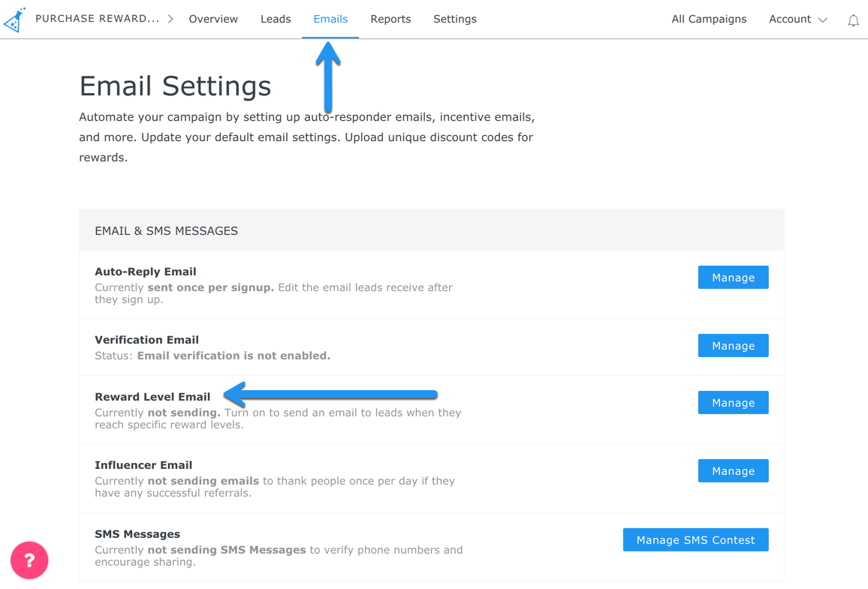Viewport: 868px width, 589px height.
Task: Open the Settings tab
Action: (455, 20)
